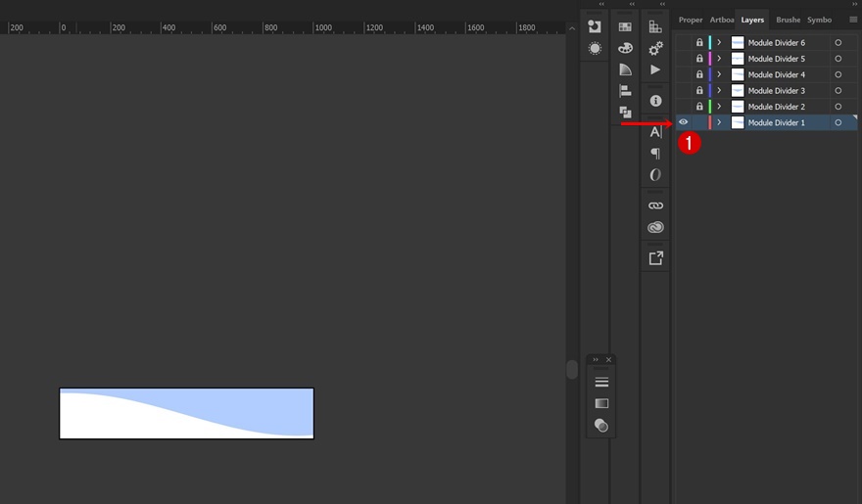Open the stepped-grid panel icon above gears
The image size is (862, 504).
pyautogui.click(x=655, y=26)
